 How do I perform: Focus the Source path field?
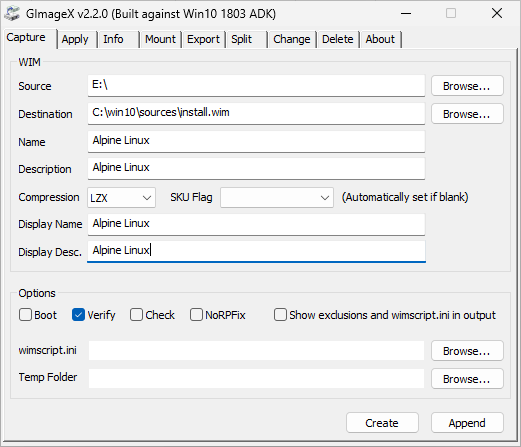click(256, 86)
